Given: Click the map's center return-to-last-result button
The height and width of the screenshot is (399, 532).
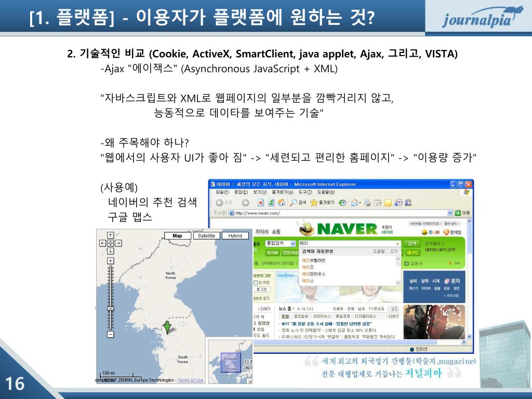Looking at the screenshot, I should 110,243.
